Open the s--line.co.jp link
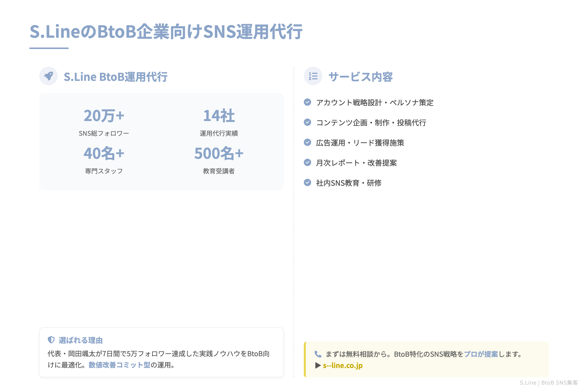 point(343,366)
